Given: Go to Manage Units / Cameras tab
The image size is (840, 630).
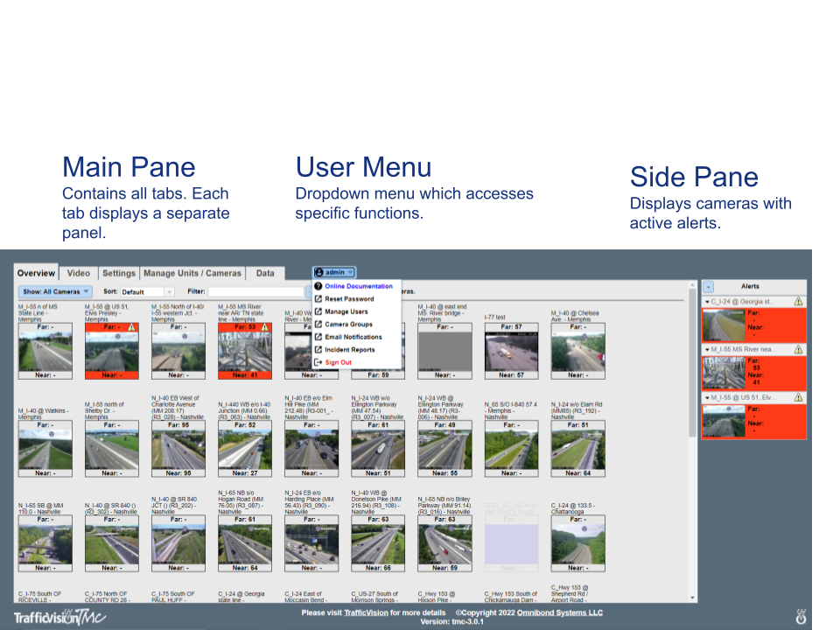Looking at the screenshot, I should click(192, 273).
